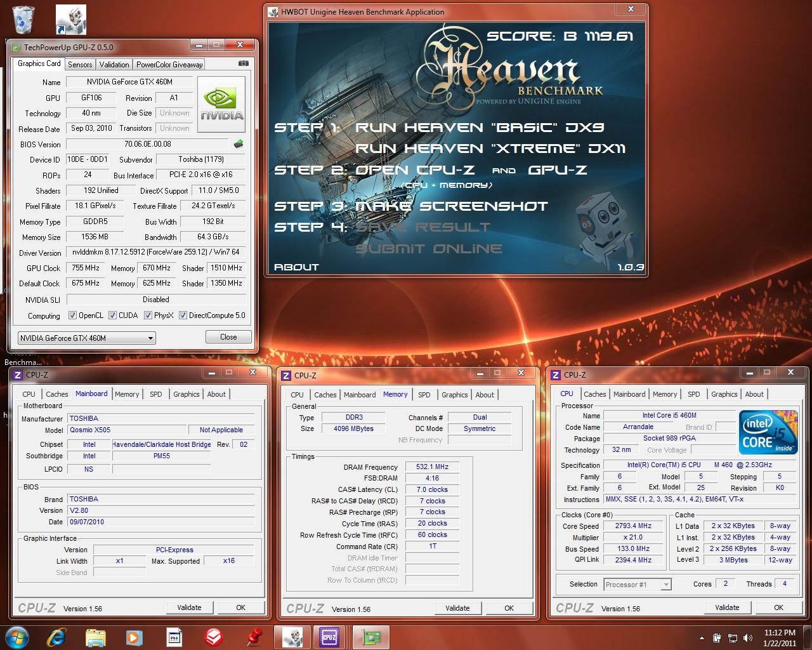The image size is (812, 650).
Task: Click the power battery tray icon
Action: [x=717, y=638]
